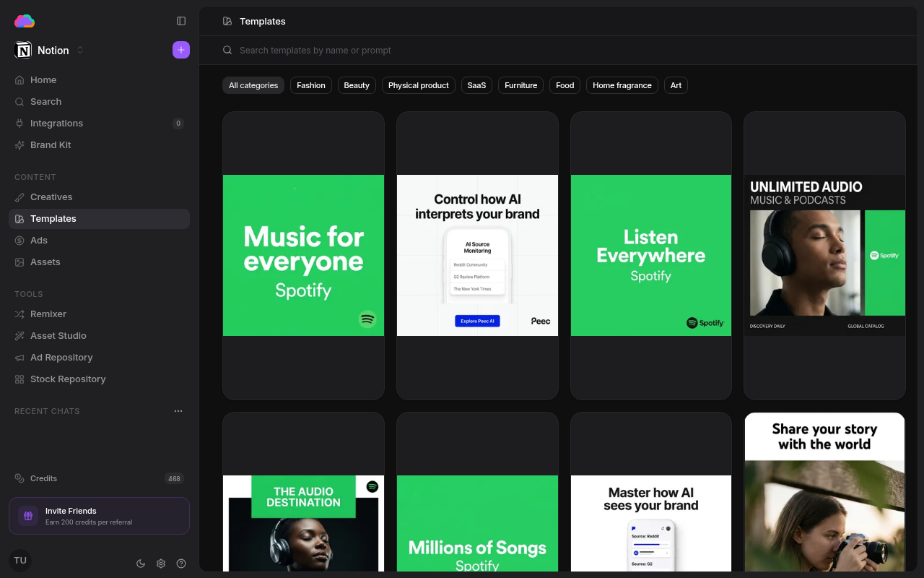Open Unlimited Audio Music & Podcasts template
Image resolution: width=924 pixels, height=578 pixels.
click(824, 256)
